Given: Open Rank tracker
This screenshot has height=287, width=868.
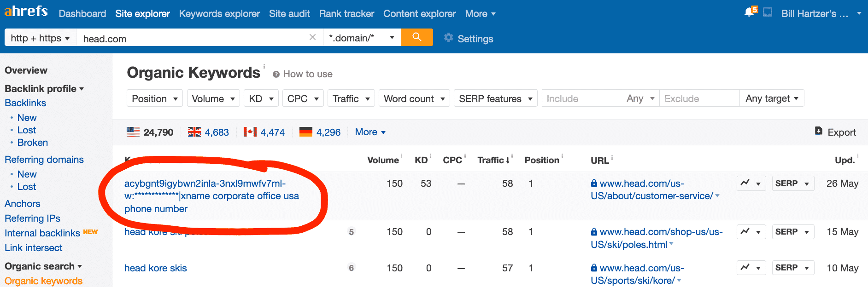Looking at the screenshot, I should tap(346, 13).
